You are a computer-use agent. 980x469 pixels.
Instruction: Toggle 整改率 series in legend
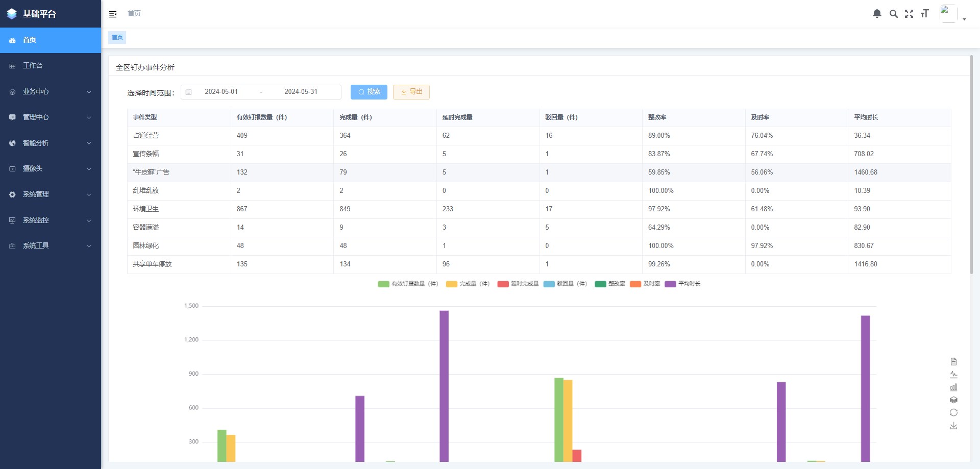[x=610, y=284]
